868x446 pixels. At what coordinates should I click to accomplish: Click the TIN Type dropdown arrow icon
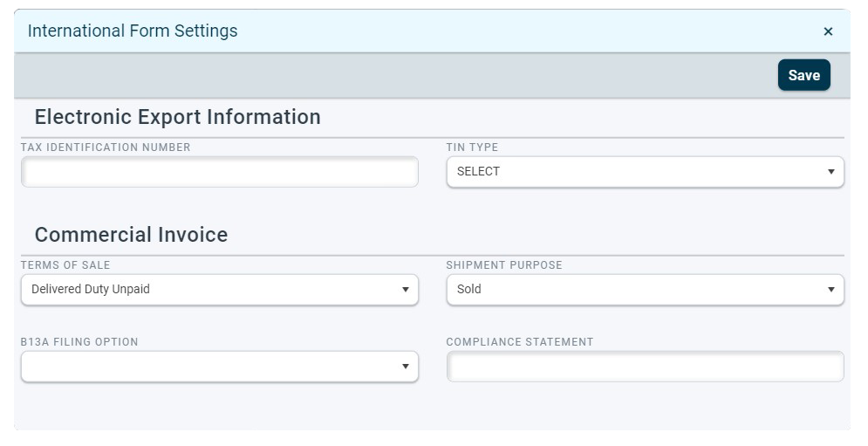click(830, 172)
